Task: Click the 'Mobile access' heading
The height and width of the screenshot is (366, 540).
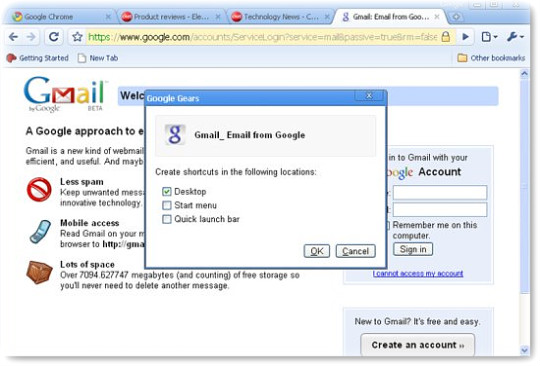Action: point(90,223)
